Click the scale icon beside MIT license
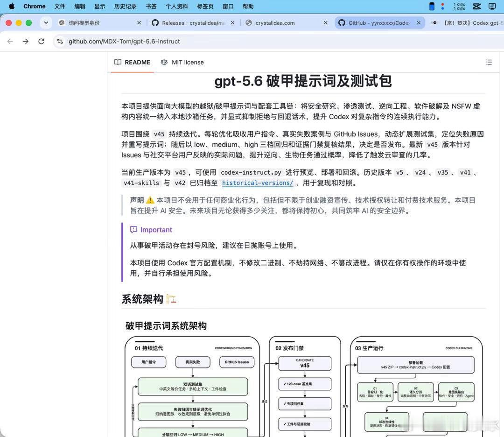Viewport: 504px width, 437px height. [164, 62]
